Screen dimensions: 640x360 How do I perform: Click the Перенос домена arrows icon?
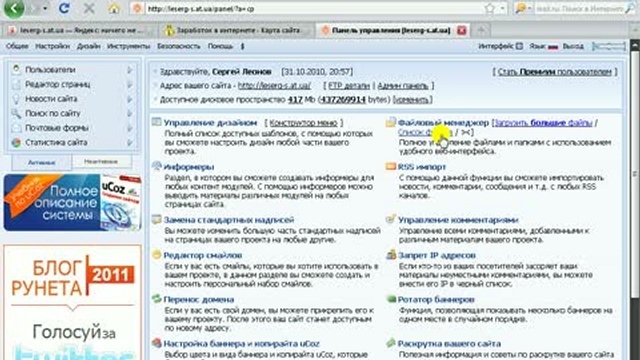(157, 299)
